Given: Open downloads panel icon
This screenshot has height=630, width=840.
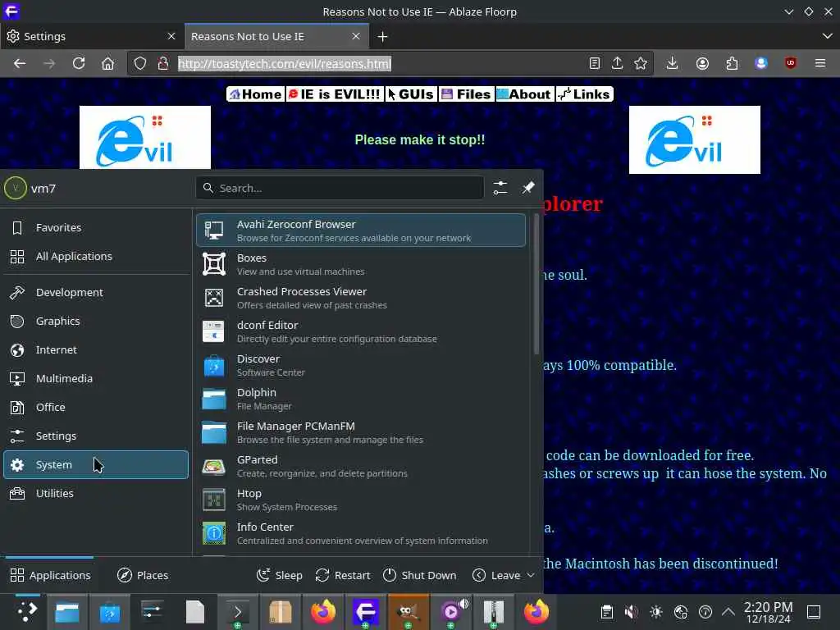Looking at the screenshot, I should [672, 64].
